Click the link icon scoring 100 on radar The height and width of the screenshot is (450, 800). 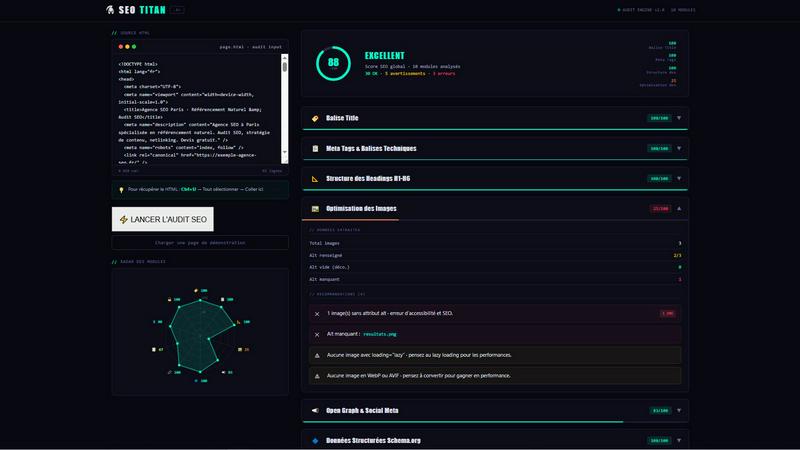[169, 372]
